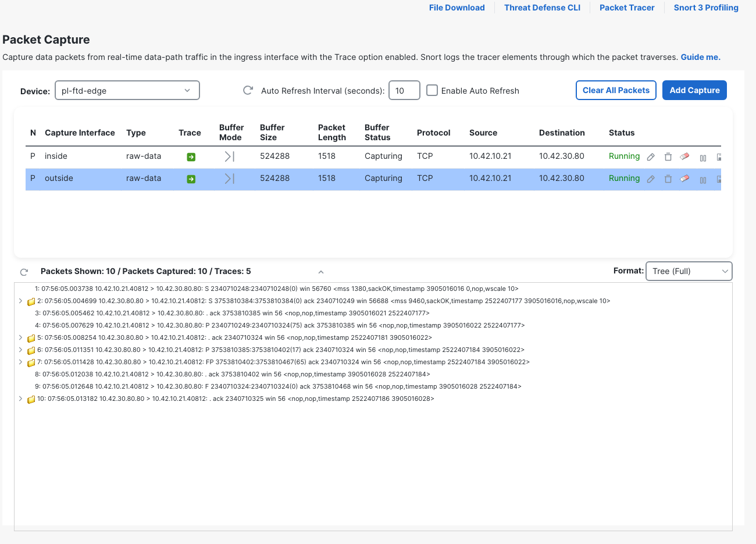Select packet 1 SYN line in the list

click(x=277, y=289)
